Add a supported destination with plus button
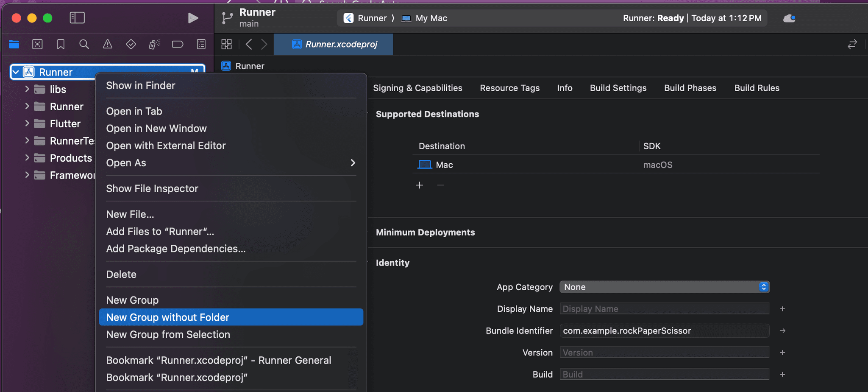868x392 pixels. pyautogui.click(x=419, y=185)
